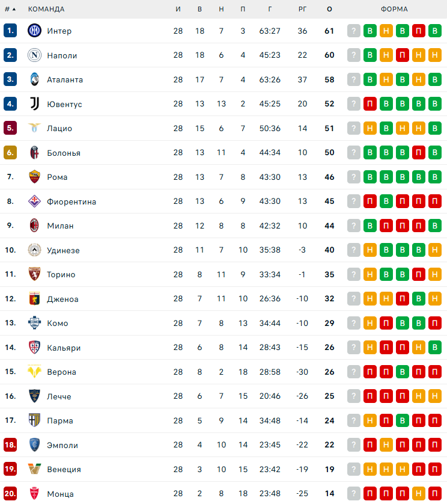Click Лацио team name
This screenshot has width=447, height=504.
pos(59,128)
